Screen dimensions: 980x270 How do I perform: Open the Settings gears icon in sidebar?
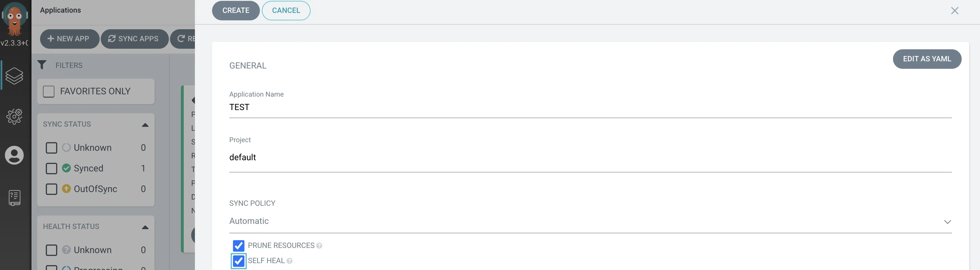[15, 116]
